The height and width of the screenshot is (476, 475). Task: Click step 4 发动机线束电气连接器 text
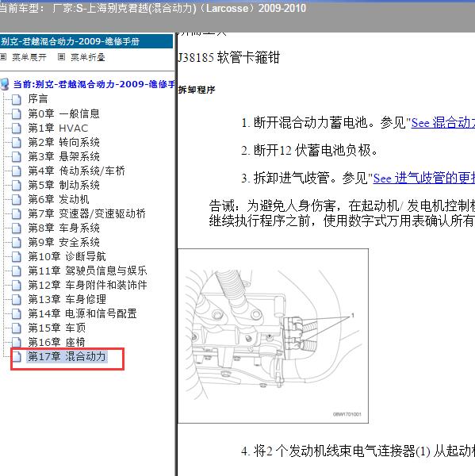(x=358, y=451)
